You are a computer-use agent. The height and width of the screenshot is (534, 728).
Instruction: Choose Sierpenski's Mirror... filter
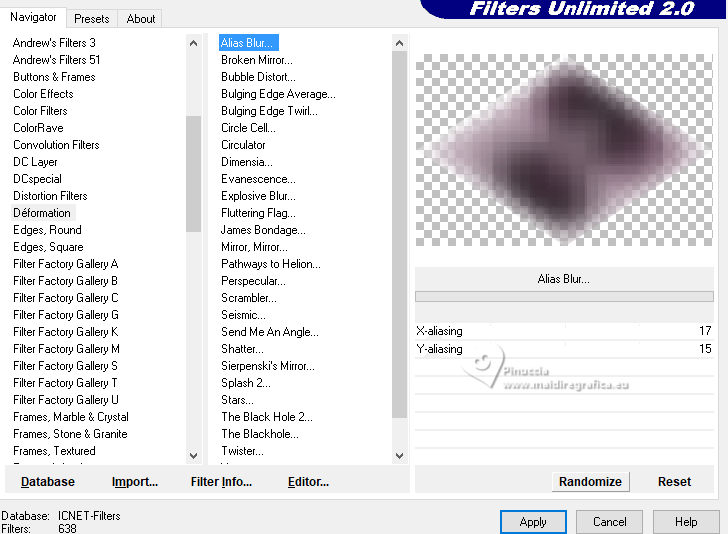[268, 366]
